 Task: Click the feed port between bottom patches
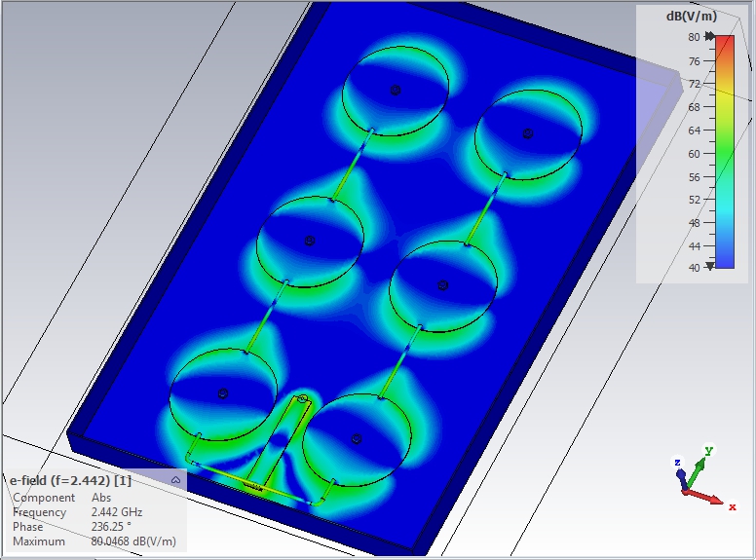click(x=302, y=398)
